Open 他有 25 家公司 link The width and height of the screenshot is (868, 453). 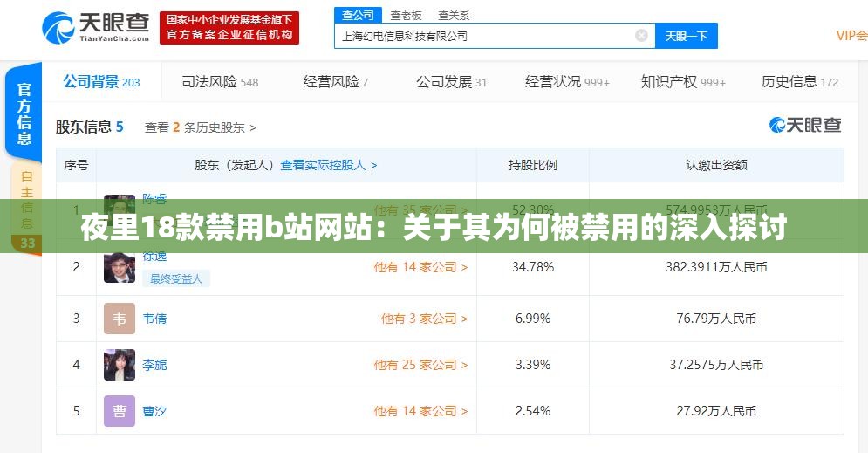[x=420, y=365]
